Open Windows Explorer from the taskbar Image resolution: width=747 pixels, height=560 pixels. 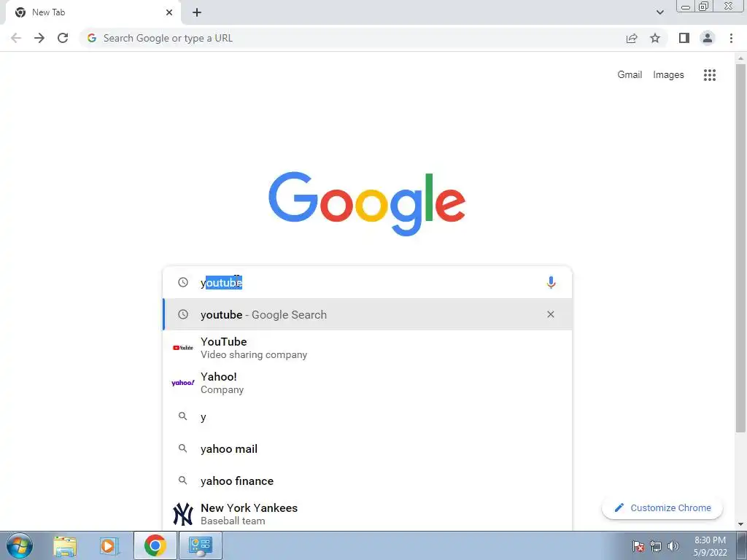coord(65,545)
